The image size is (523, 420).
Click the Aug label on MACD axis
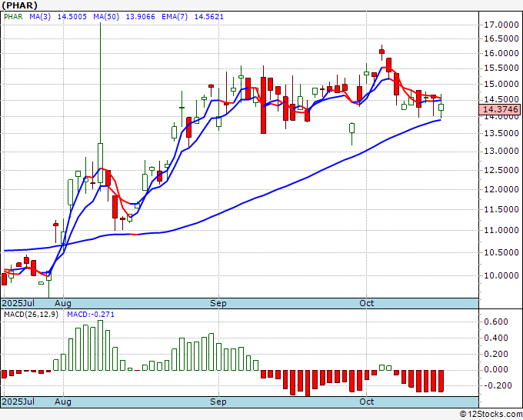63,402
